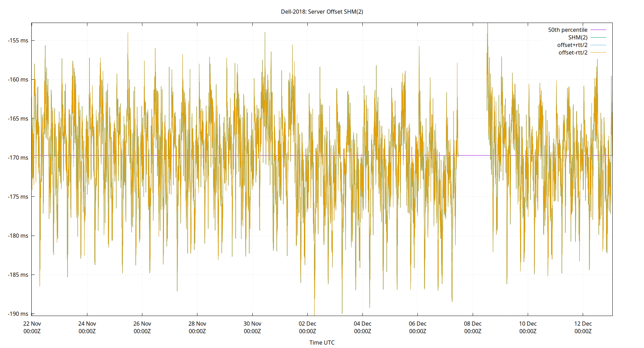Toggle the 'offset+rtt/2' legend entry
This screenshot has width=644, height=348.
(572, 45)
